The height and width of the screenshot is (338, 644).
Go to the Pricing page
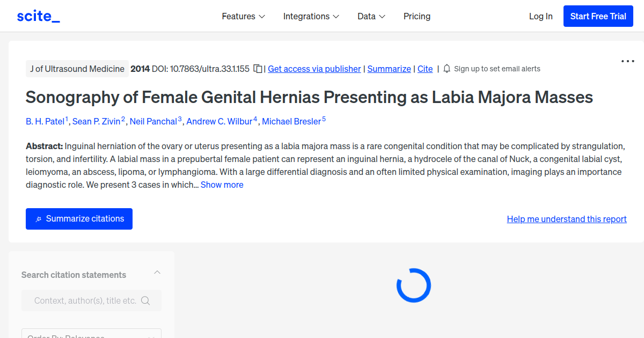coord(417,16)
